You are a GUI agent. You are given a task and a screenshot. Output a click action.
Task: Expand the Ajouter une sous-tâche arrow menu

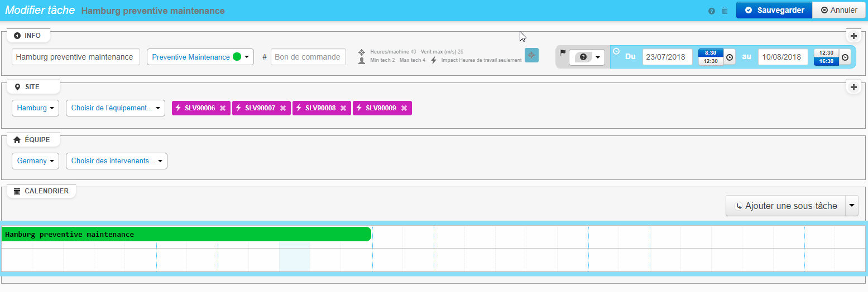852,206
